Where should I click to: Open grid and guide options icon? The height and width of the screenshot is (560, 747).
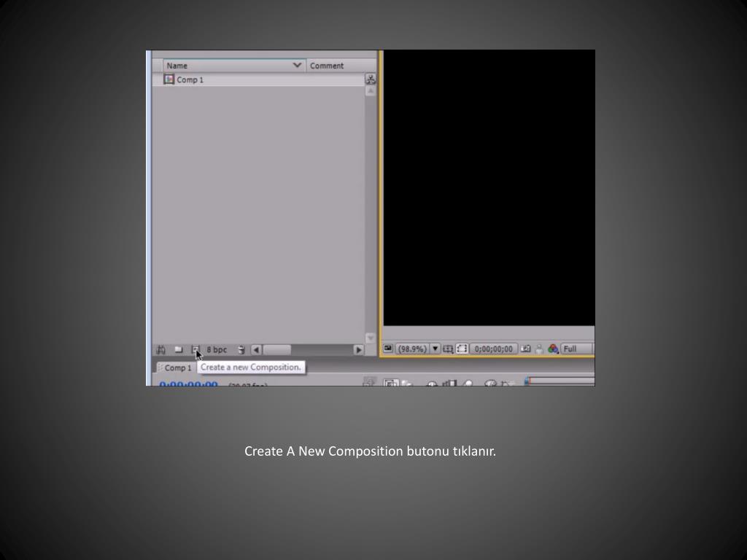tap(448, 349)
